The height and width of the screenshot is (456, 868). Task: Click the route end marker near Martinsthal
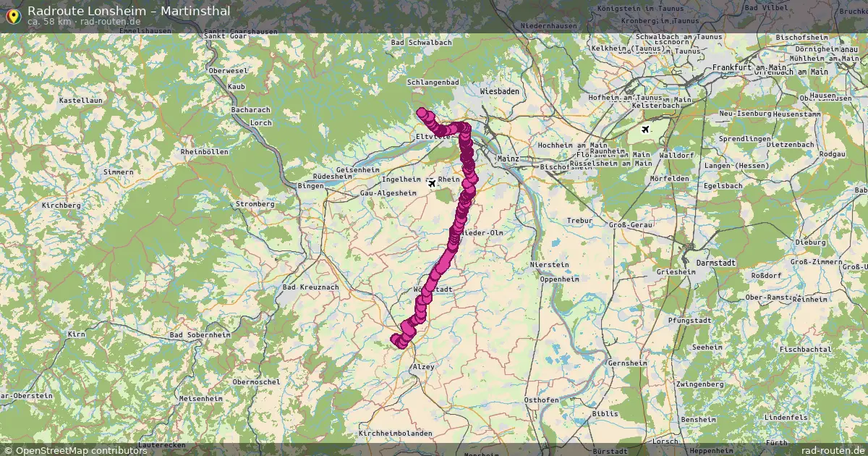pyautogui.click(x=422, y=112)
